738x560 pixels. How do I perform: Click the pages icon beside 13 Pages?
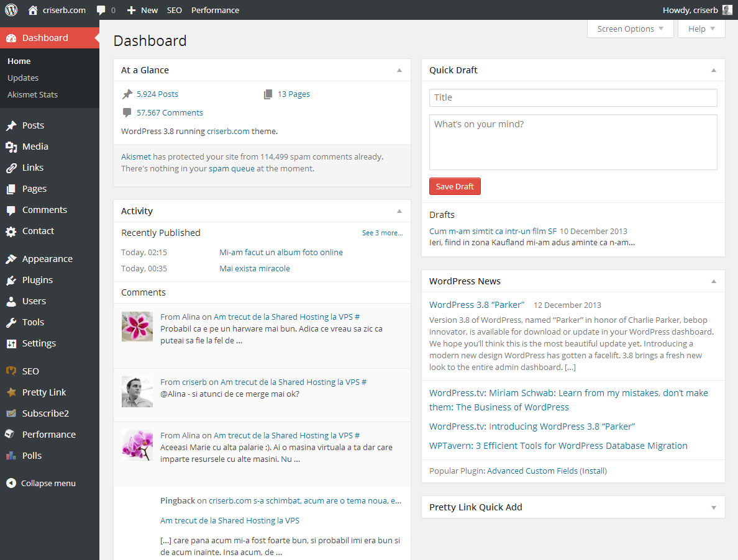[268, 94]
